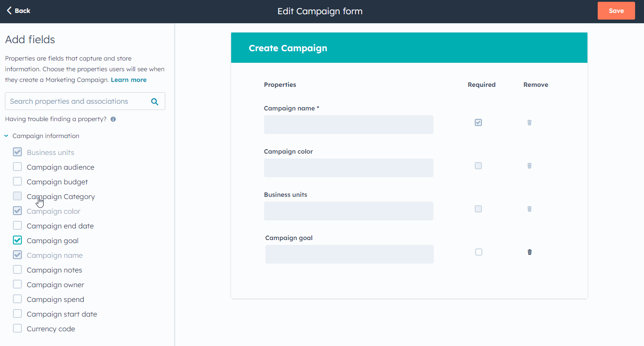Uncheck Campaign goal in the sidebar
644x346 pixels.
pos(17,240)
